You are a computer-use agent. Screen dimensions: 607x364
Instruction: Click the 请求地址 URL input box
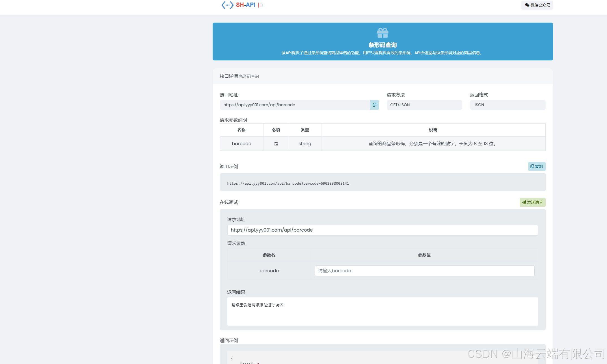pos(382,230)
